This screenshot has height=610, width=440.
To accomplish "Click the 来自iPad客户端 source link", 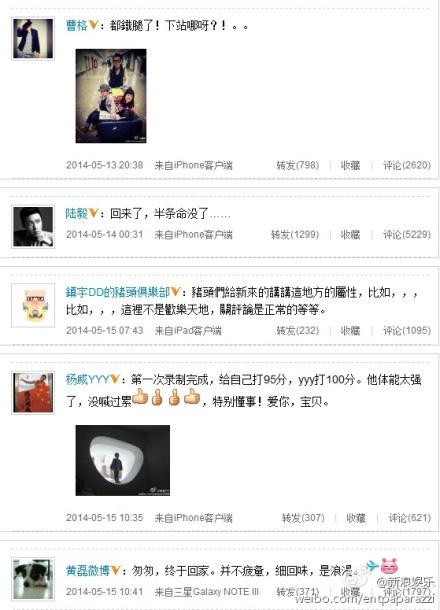I will pyautogui.click(x=188, y=331).
